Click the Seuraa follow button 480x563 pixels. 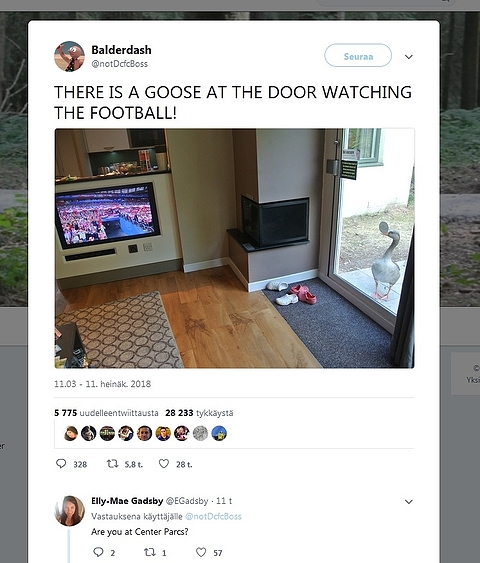[x=358, y=55]
